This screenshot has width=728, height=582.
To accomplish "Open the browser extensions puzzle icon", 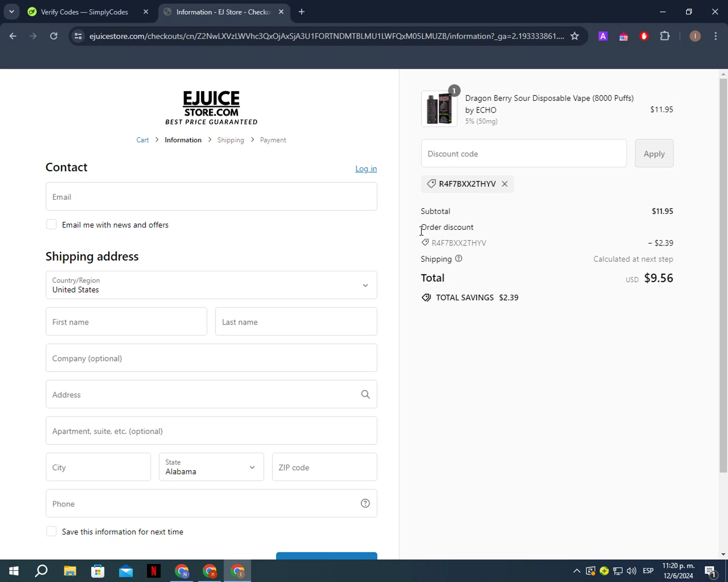I will pos(664,36).
